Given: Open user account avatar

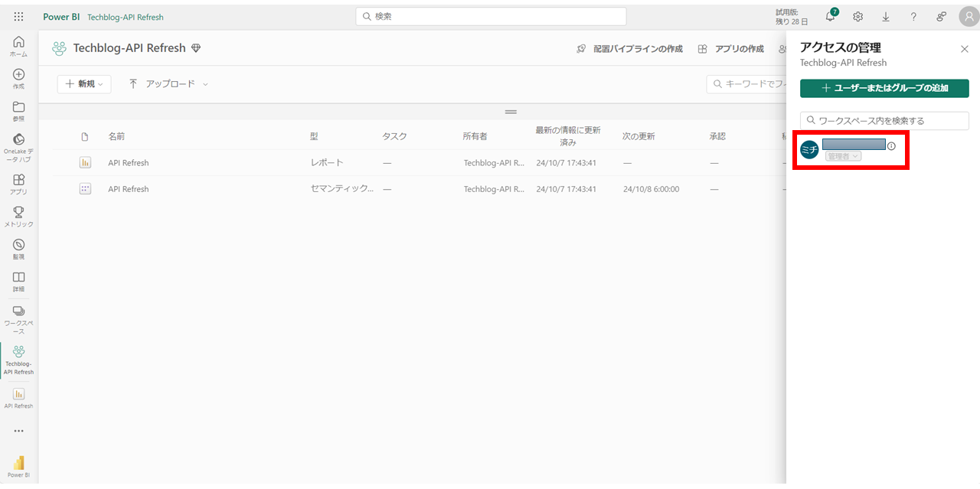Looking at the screenshot, I should click(969, 16).
